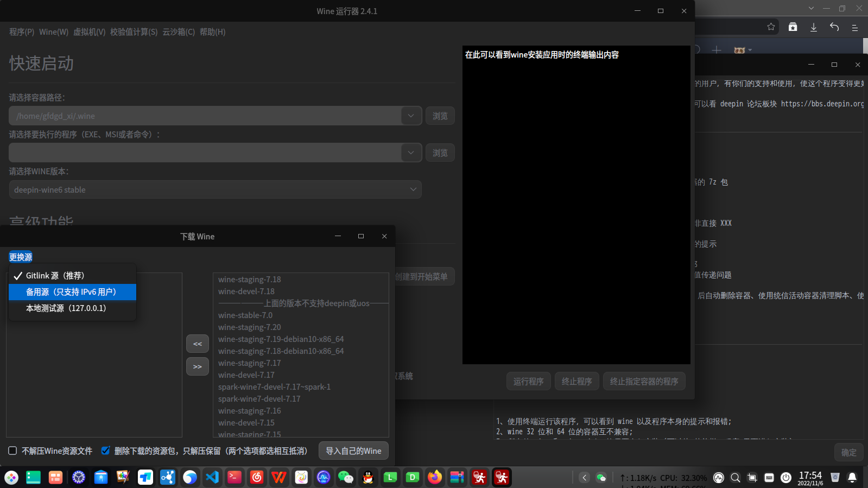Choose 备用源 (只支持 IPv6 用户) source

click(x=72, y=292)
